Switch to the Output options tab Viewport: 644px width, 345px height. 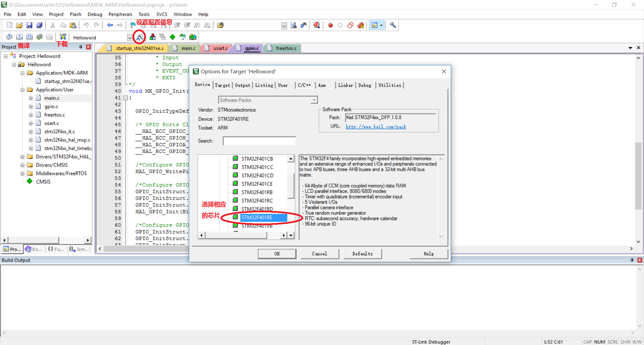pyautogui.click(x=243, y=85)
